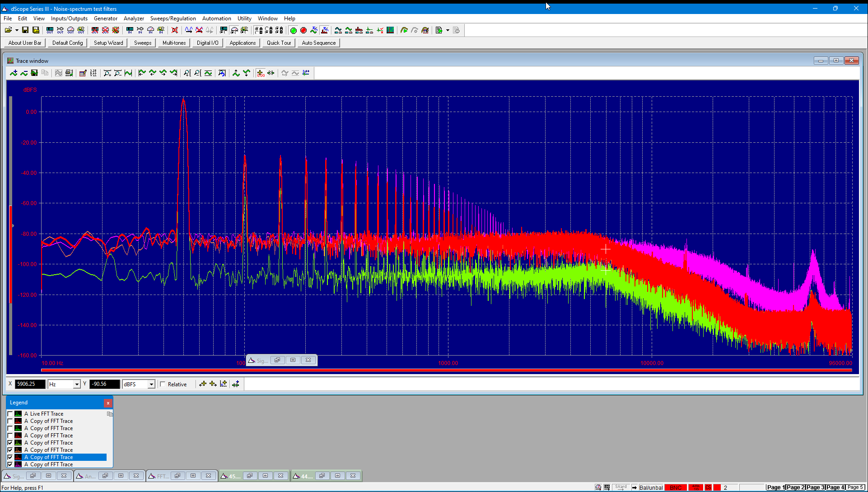Viewport: 868px width, 492px height.
Task: Click the green cursor-to-trace icon beside Relative
Action: (x=235, y=384)
